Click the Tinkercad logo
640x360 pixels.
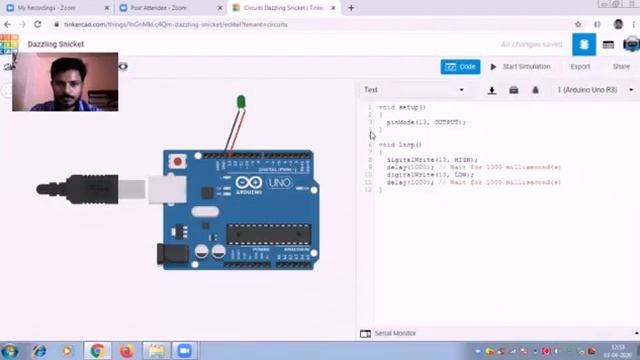tap(9, 44)
